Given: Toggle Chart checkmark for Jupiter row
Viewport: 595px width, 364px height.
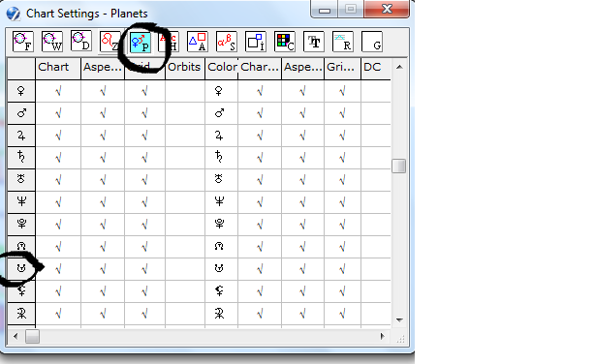Looking at the screenshot, I should [x=58, y=136].
